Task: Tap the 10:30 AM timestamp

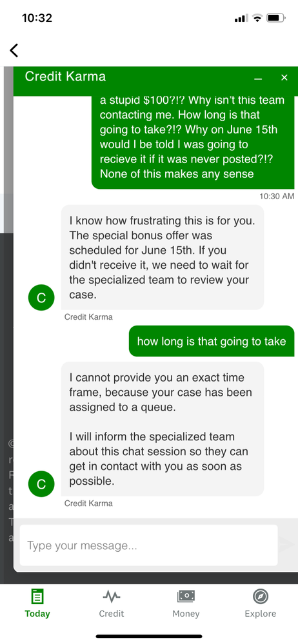Action: pos(277,197)
